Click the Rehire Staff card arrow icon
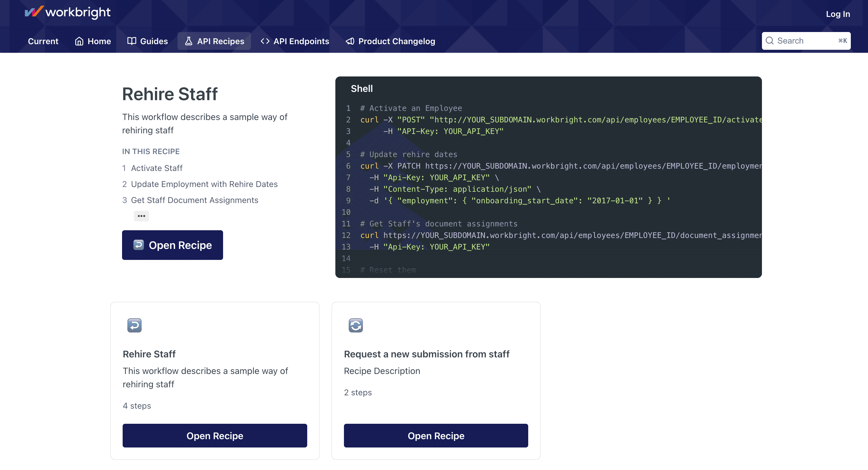 (x=134, y=325)
